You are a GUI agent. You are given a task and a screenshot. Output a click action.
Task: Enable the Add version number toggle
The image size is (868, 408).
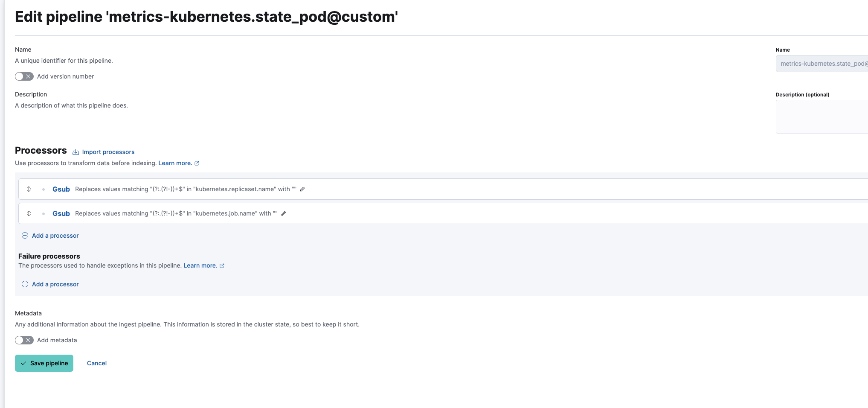(x=24, y=76)
